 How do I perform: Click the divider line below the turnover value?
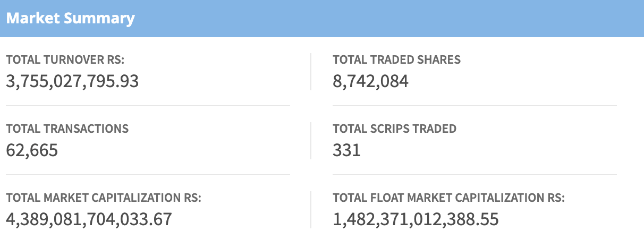148,106
